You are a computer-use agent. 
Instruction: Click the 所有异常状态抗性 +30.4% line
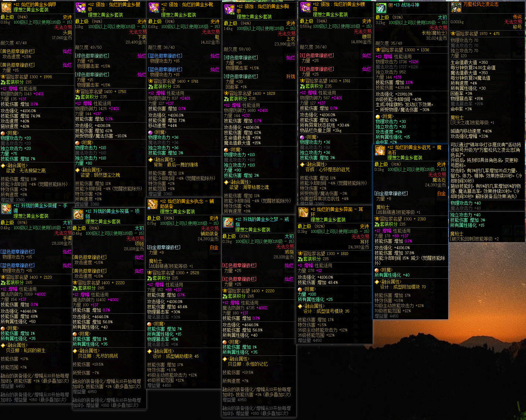click(325, 125)
